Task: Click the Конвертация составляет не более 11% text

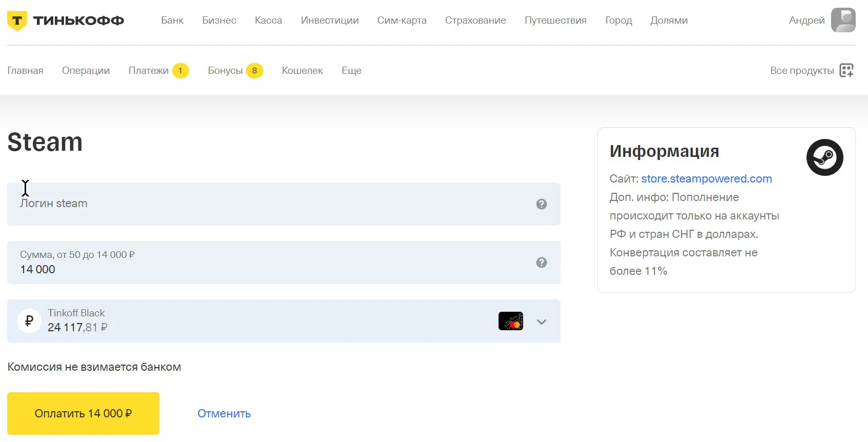Action: click(684, 262)
